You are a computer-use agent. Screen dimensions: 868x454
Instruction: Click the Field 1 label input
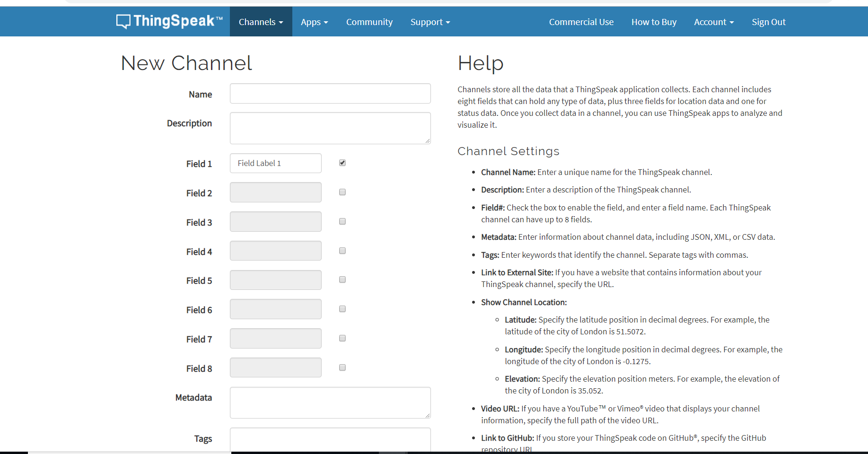[276, 163]
